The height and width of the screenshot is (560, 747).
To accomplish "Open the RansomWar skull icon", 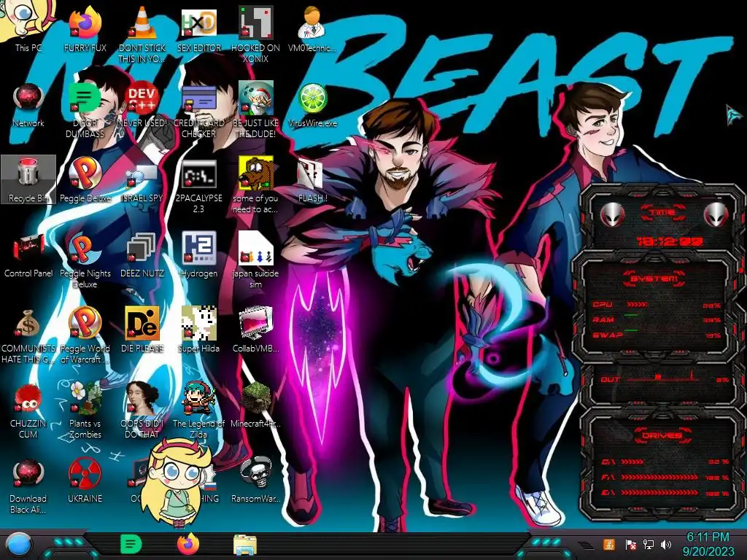I will [255, 480].
